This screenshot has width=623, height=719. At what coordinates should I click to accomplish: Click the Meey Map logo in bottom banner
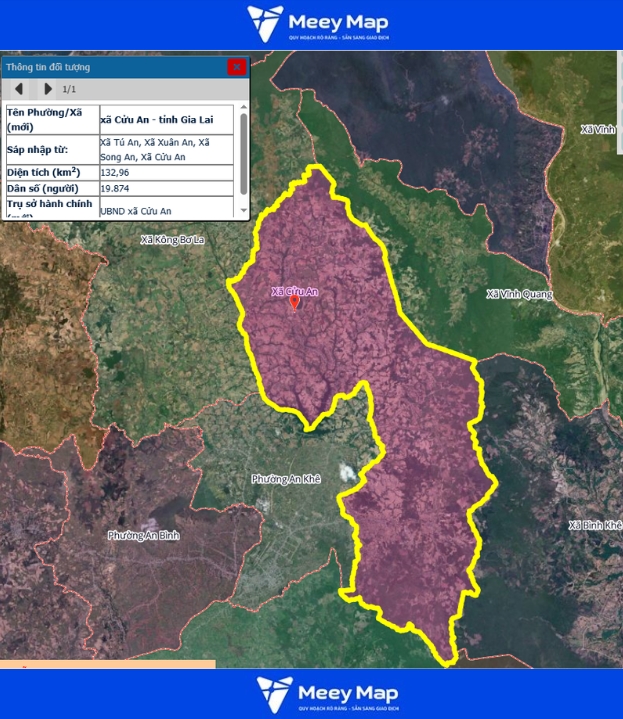click(328, 694)
